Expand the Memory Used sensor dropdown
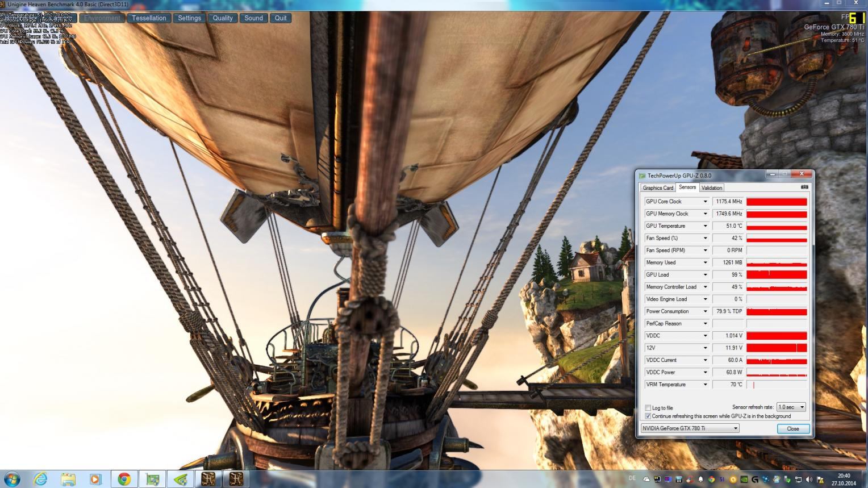Image resolution: width=868 pixels, height=488 pixels. [705, 262]
